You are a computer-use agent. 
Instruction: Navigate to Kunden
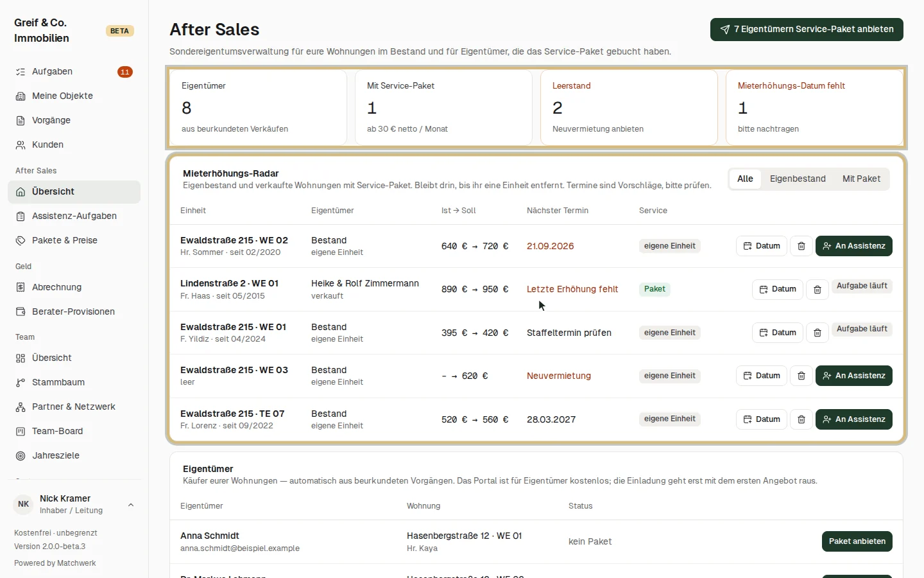74,144
